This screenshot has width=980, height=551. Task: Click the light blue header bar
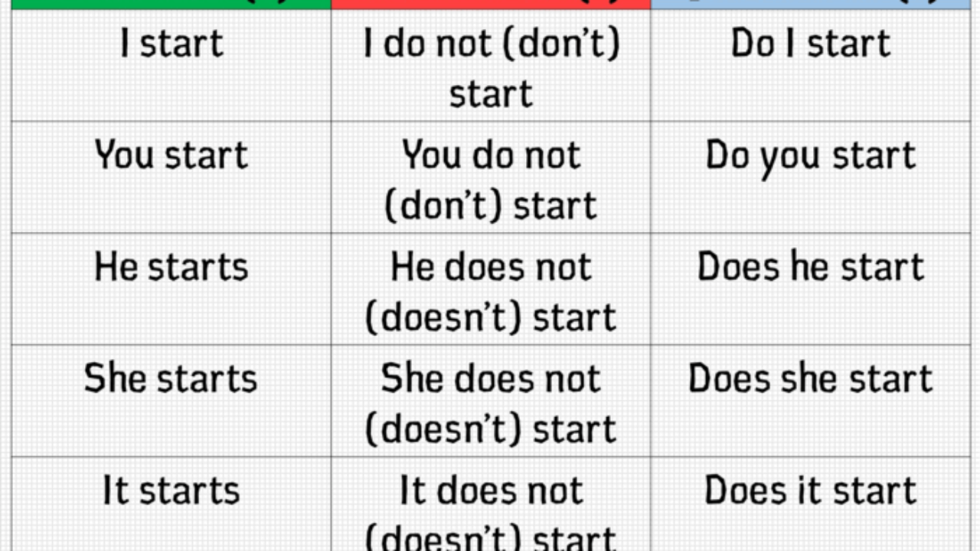810,4
